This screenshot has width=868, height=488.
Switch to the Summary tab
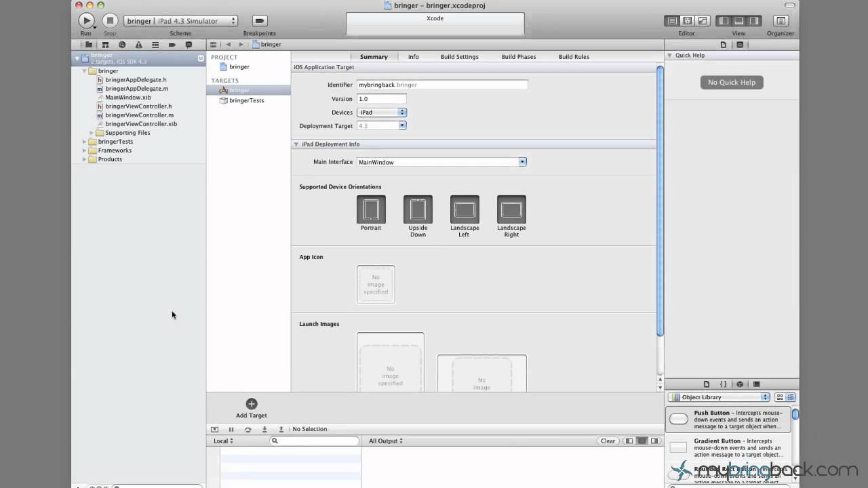coord(374,57)
